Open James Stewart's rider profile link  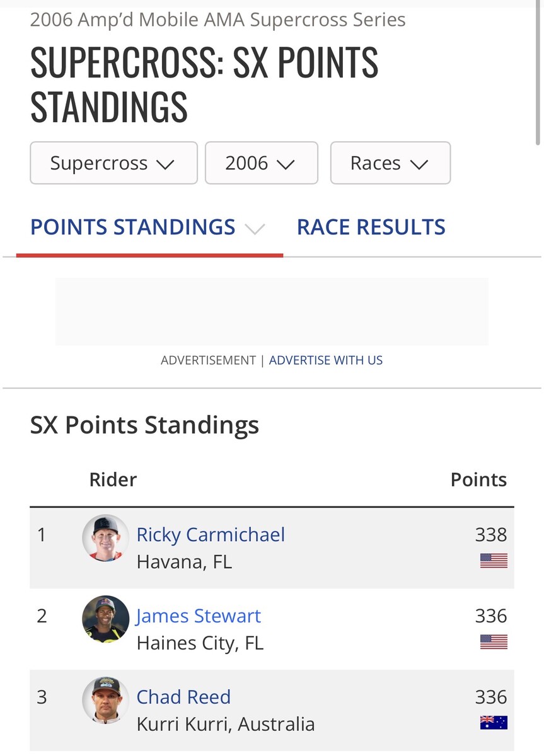point(199,616)
